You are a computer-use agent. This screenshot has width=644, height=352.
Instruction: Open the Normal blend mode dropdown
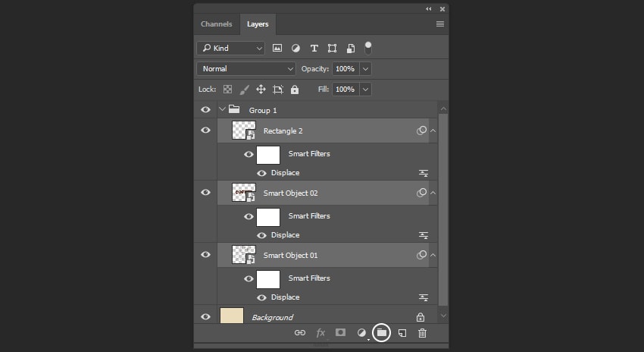[x=246, y=69]
